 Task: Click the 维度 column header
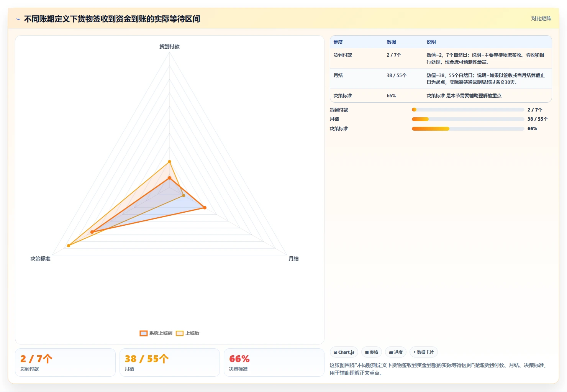tap(338, 42)
